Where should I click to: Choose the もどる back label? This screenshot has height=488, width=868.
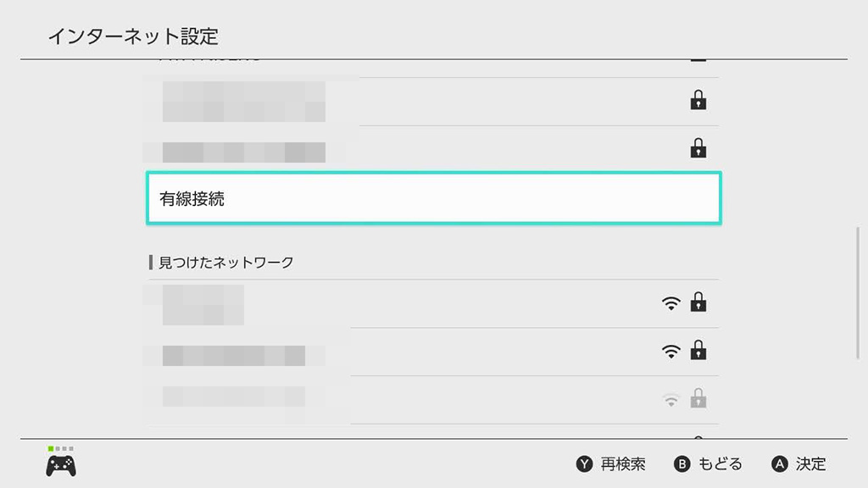(721, 463)
